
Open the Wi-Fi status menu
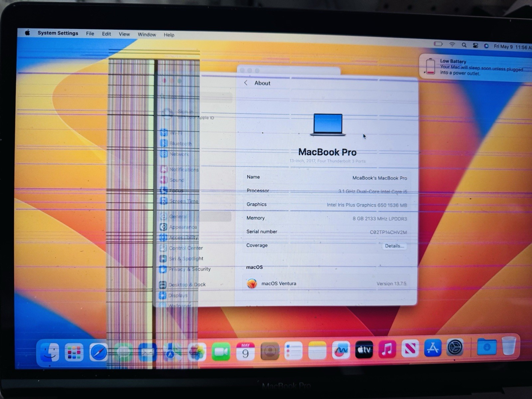452,45
